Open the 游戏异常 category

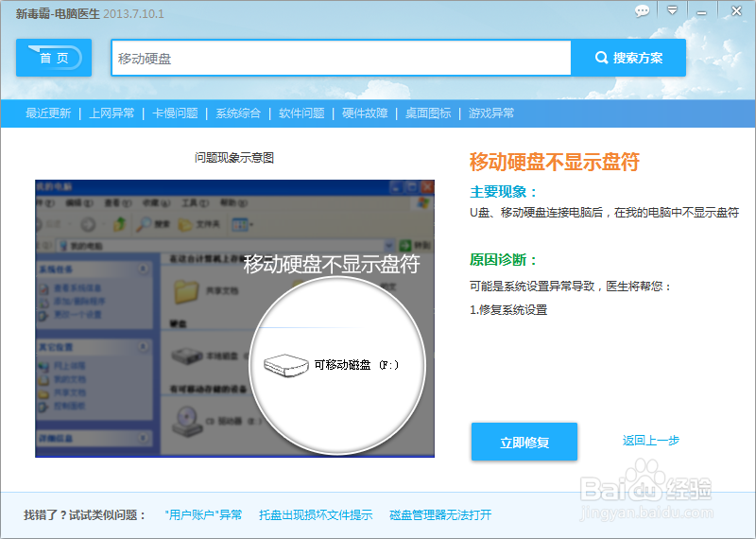click(x=491, y=113)
